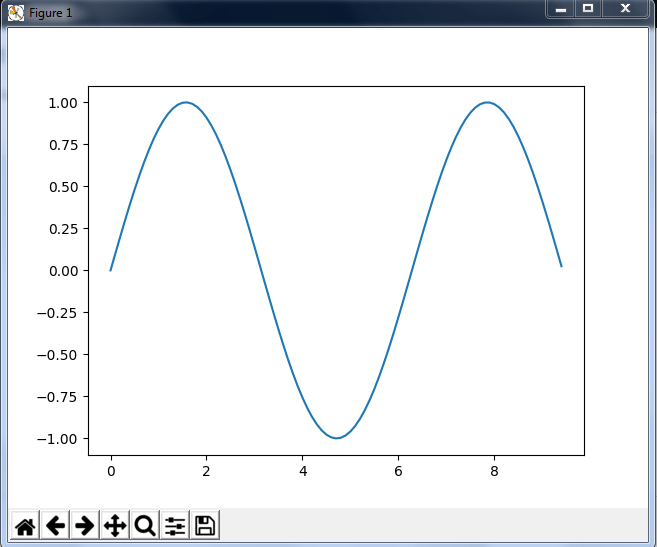Reset the plot to the original Home view
The image size is (657, 547).
(25, 525)
